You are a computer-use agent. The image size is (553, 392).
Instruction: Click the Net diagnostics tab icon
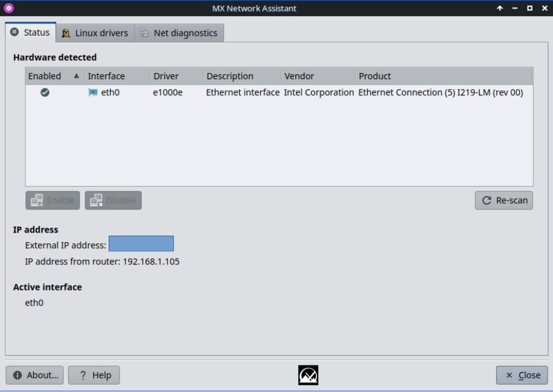click(145, 33)
